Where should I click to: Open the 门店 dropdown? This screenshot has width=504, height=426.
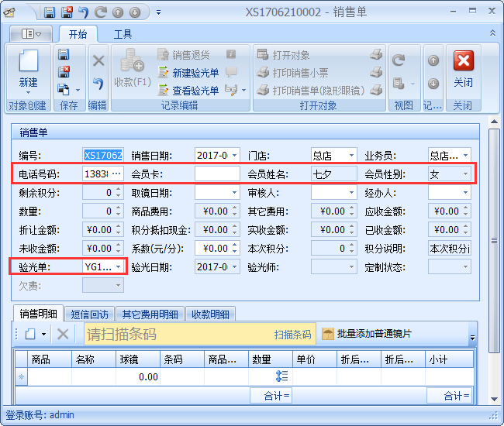[x=351, y=156]
